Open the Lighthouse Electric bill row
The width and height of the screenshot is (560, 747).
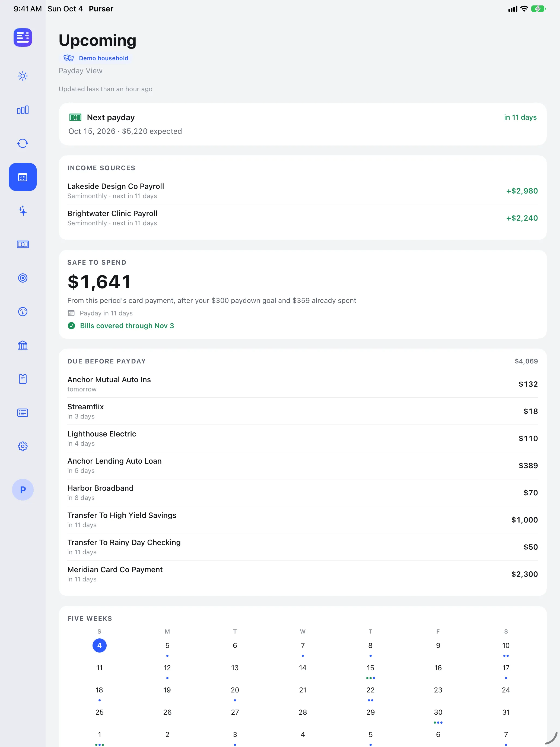[x=303, y=438]
